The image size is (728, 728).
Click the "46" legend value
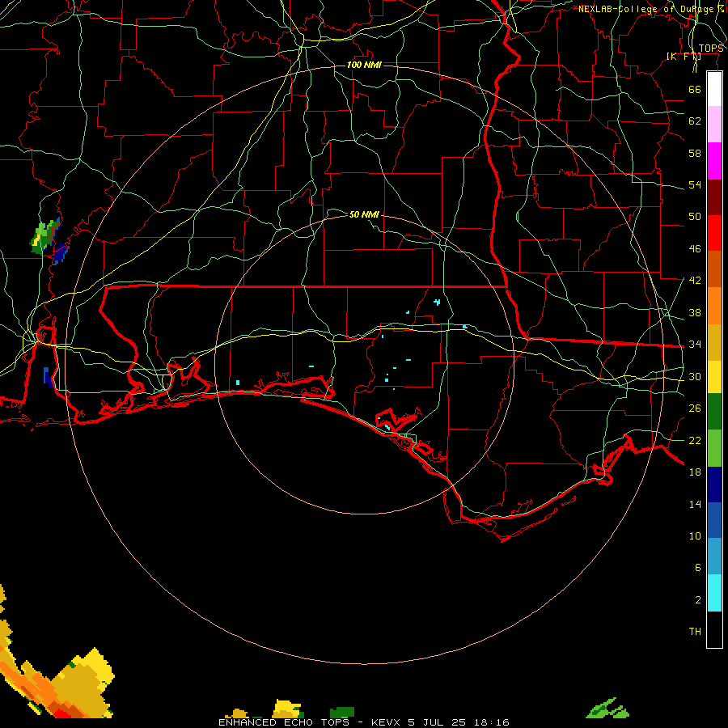point(695,249)
